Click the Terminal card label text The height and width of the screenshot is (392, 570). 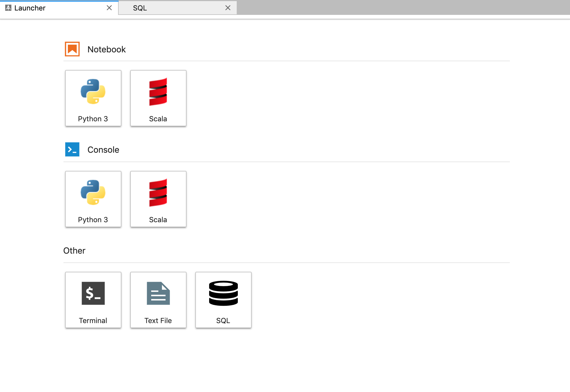pyautogui.click(x=93, y=321)
